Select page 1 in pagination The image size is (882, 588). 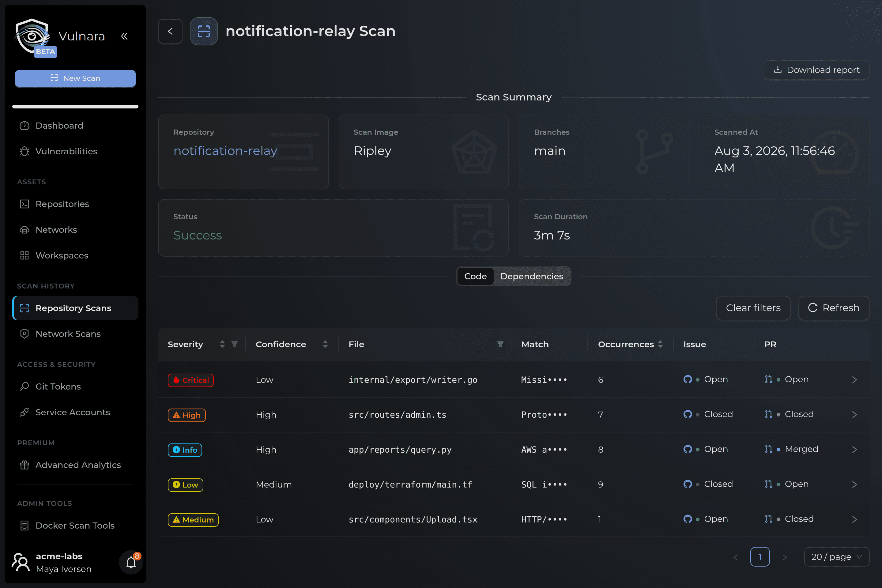click(760, 557)
